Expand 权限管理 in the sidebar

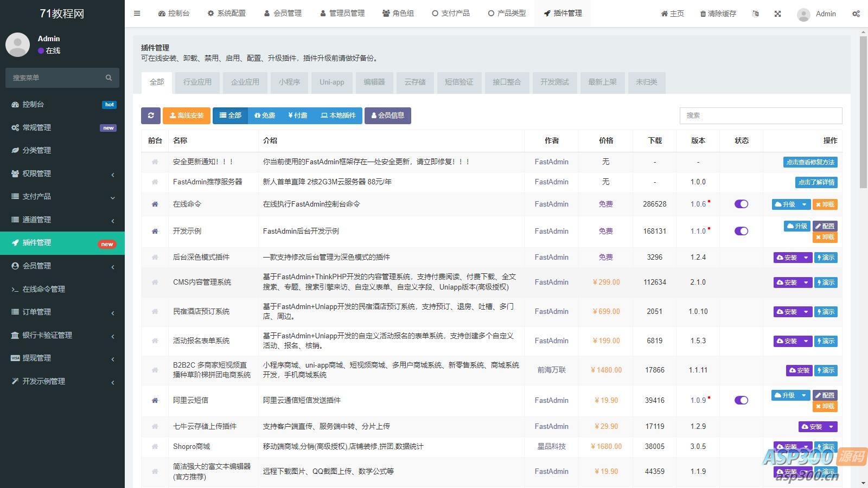pos(62,174)
